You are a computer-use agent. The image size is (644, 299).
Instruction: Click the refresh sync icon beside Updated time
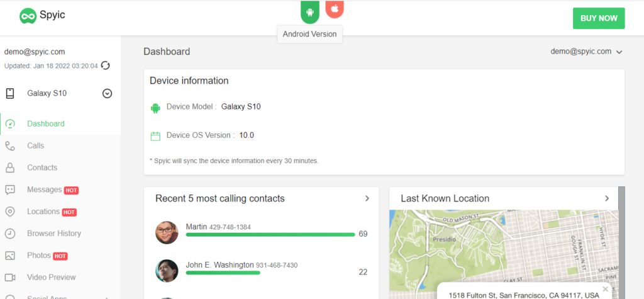106,65
